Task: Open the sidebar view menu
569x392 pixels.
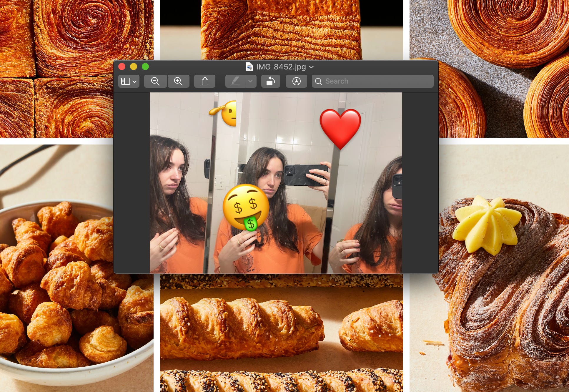Action: coord(129,81)
